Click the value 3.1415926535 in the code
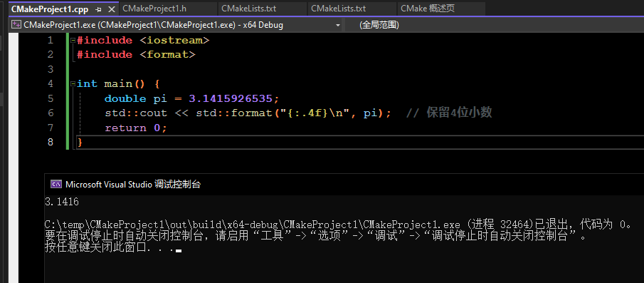Screen dimensions: 644x283 pyautogui.click(x=231, y=98)
